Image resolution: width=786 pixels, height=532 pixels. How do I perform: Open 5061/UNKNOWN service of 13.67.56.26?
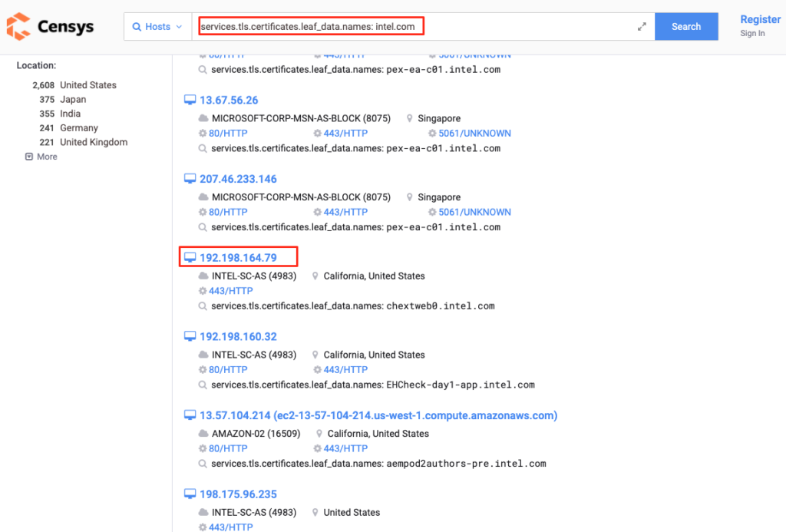click(x=474, y=134)
